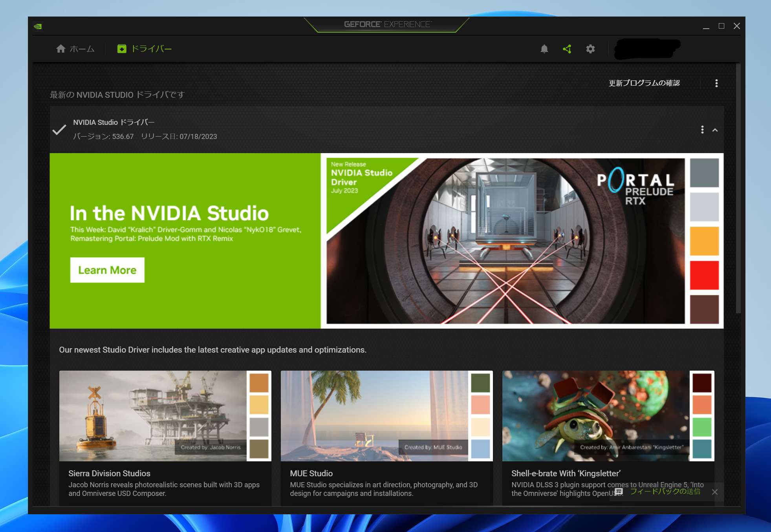771x532 pixels.
Task: Click the Sierra Division Studios title
Action: tap(109, 473)
